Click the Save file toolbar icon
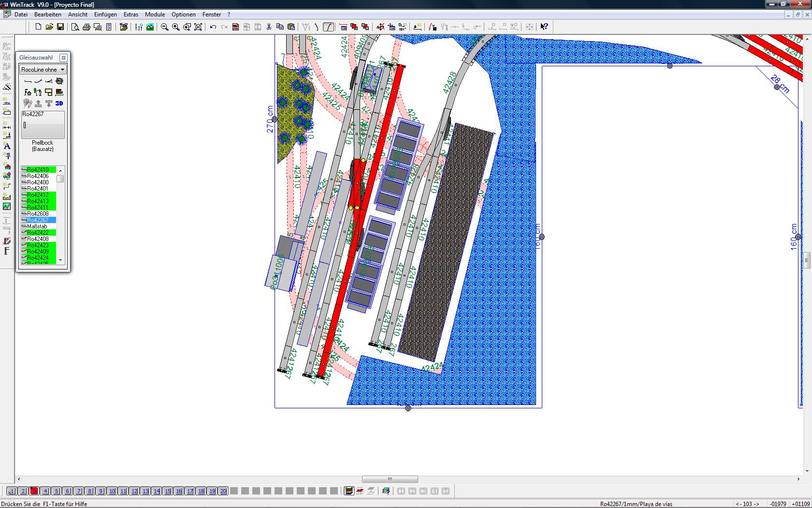Image resolution: width=812 pixels, height=508 pixels. [x=60, y=27]
